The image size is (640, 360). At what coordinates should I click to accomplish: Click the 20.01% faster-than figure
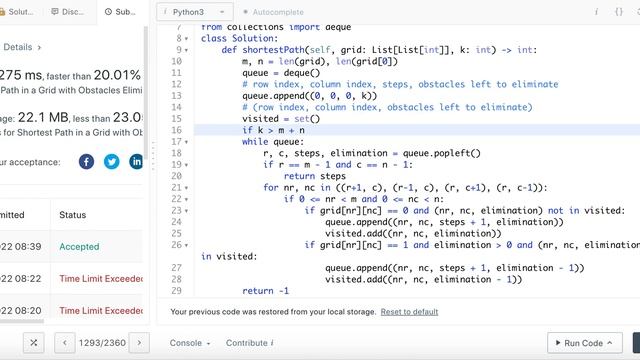(117, 75)
